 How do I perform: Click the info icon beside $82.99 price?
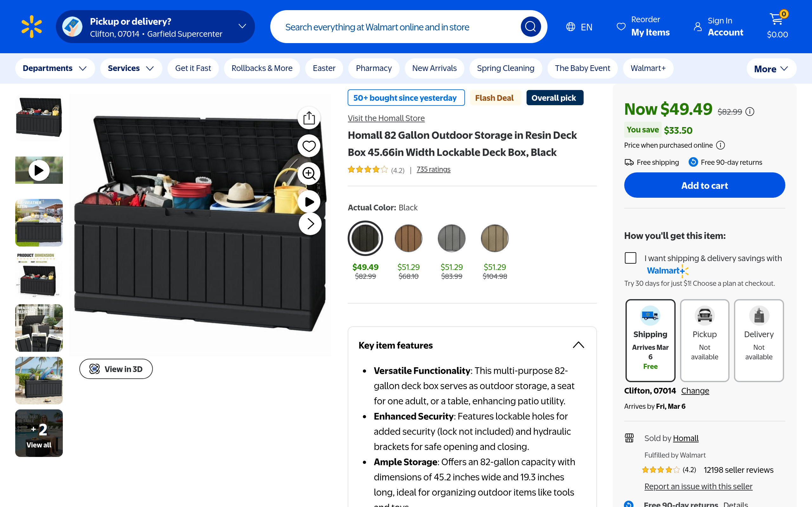click(x=750, y=112)
